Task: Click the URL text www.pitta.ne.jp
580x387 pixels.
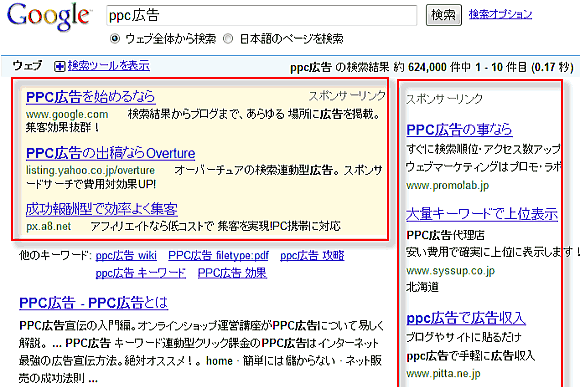Action: pyautogui.click(x=443, y=374)
